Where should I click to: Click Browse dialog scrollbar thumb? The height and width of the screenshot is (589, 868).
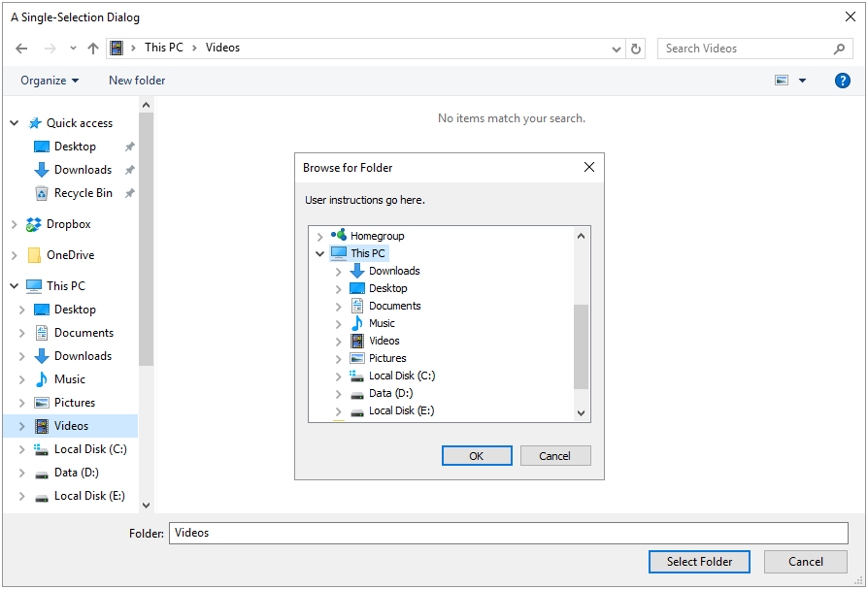tap(581, 346)
